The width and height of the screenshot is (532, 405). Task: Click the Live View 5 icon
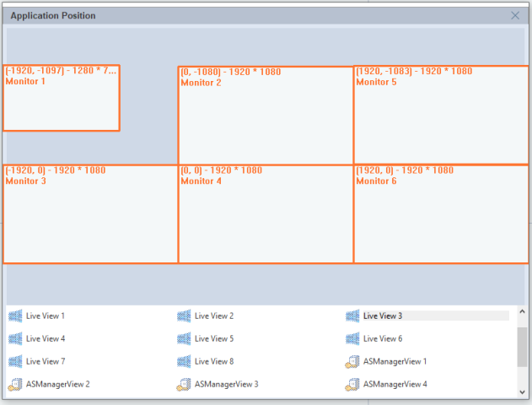[x=184, y=339]
